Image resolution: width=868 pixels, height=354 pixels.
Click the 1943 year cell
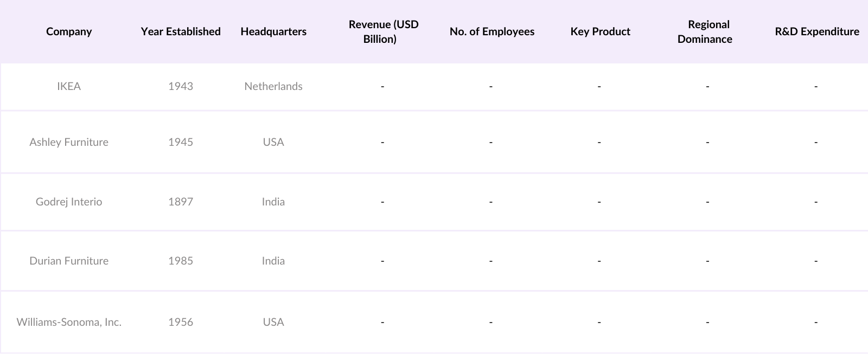click(x=181, y=86)
